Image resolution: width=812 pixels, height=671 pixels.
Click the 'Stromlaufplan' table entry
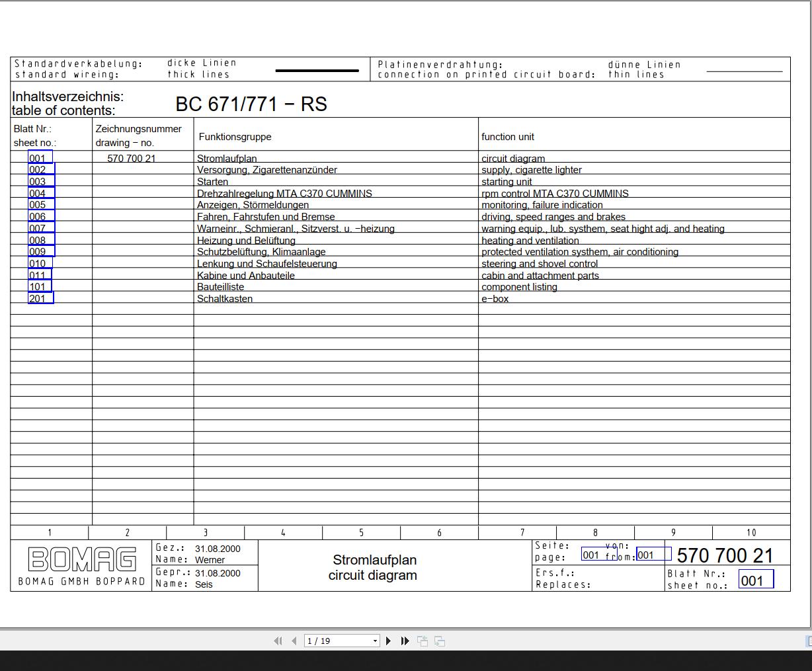click(x=227, y=159)
